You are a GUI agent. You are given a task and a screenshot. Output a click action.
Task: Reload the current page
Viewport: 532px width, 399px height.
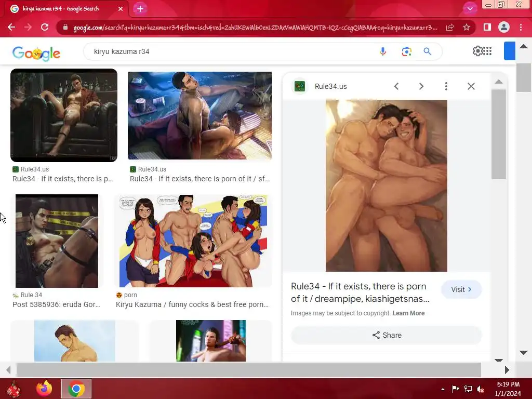click(45, 27)
